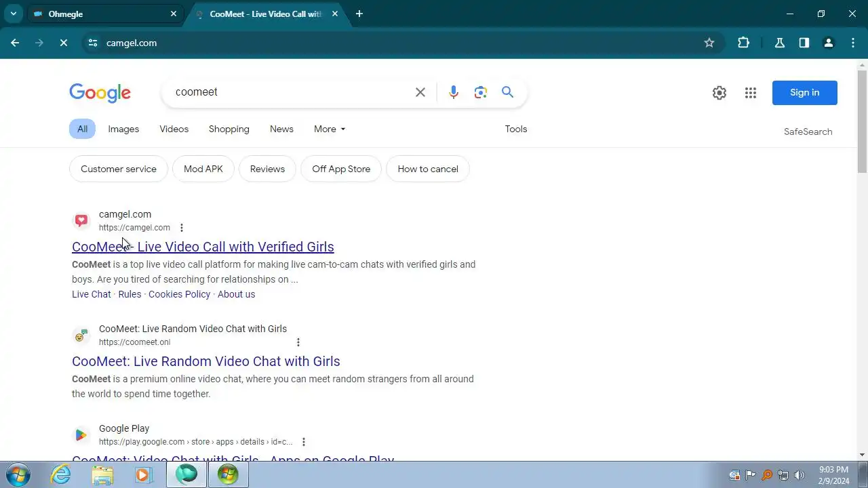Open Chrome Labs flask icon
Screen dimensions: 868x488
tap(780, 43)
